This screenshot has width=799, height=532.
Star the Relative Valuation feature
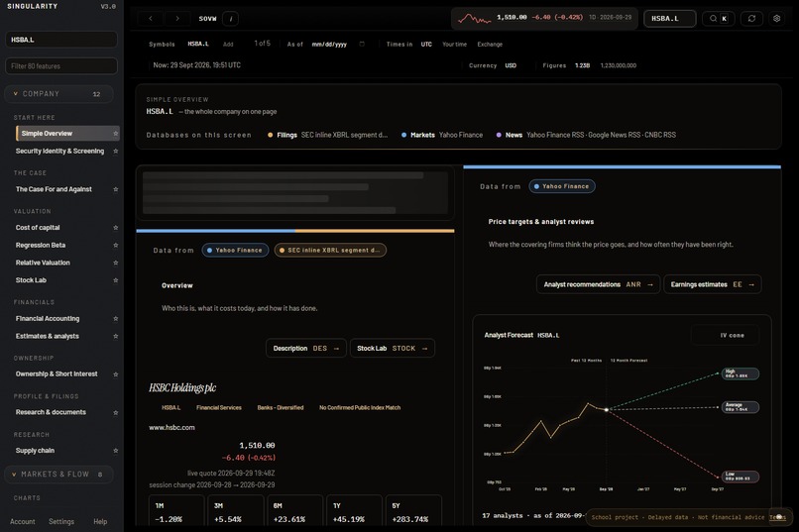point(116,263)
